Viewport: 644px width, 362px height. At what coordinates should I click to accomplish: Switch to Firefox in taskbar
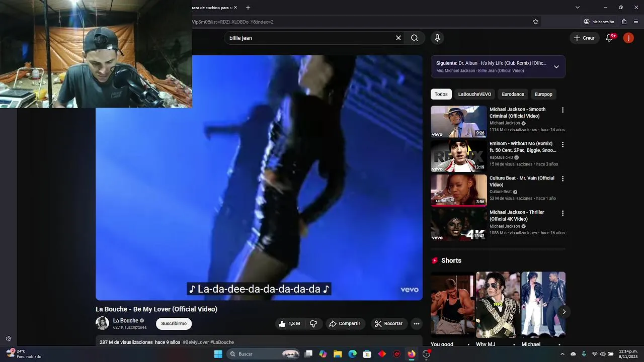[x=412, y=354]
